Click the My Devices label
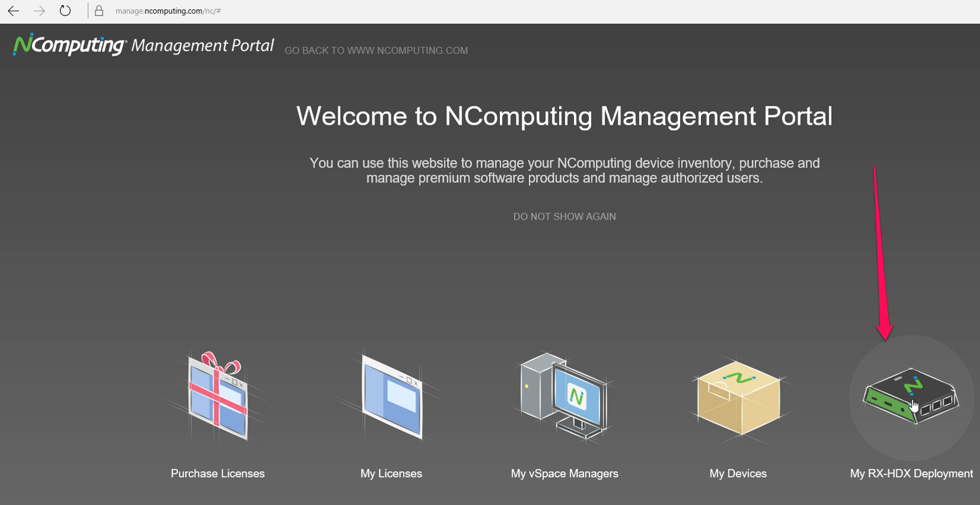The width and height of the screenshot is (980, 505). pos(738,474)
